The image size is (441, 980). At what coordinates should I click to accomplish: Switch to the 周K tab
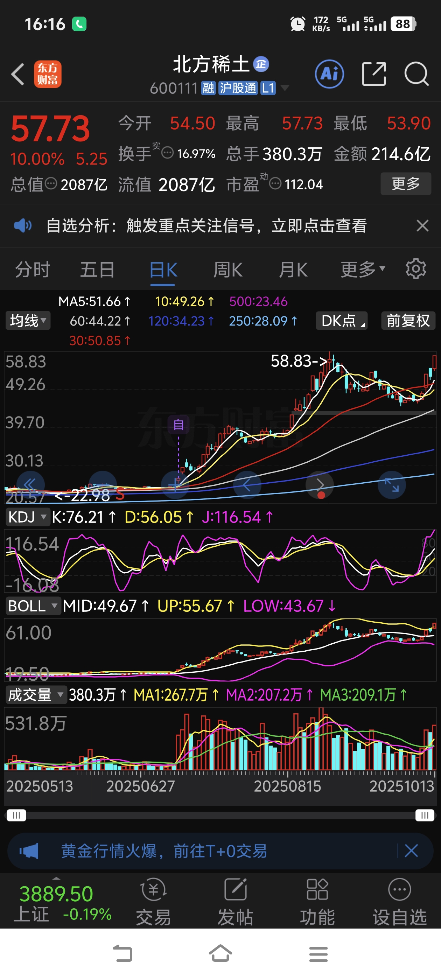click(x=228, y=270)
